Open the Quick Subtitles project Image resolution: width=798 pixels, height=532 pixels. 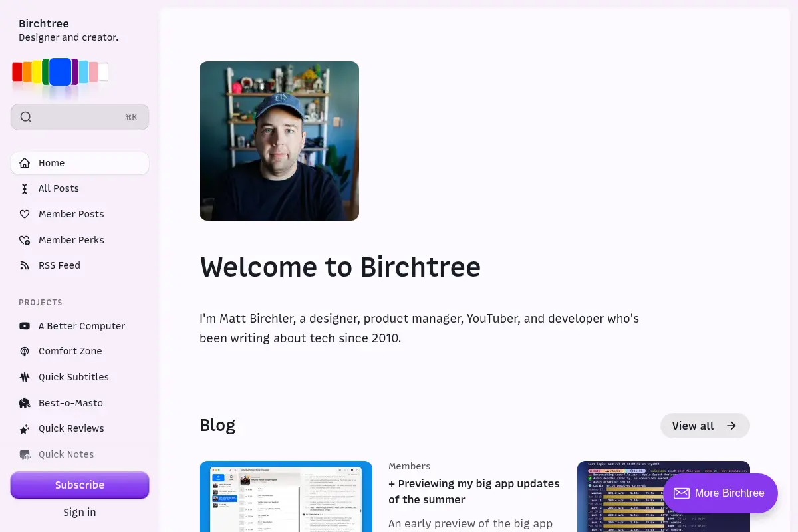(80, 377)
